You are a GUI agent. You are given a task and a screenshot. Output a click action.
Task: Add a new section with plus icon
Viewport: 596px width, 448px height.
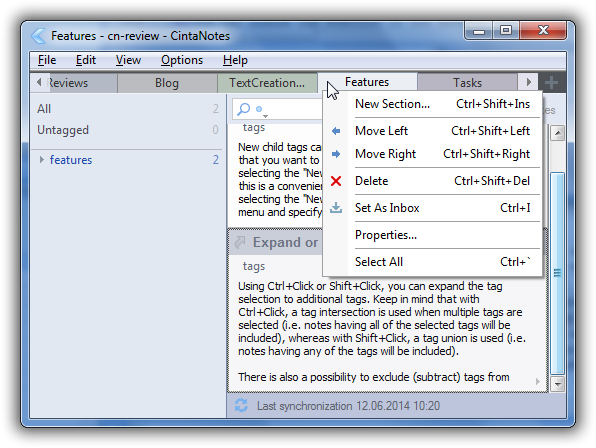click(551, 82)
